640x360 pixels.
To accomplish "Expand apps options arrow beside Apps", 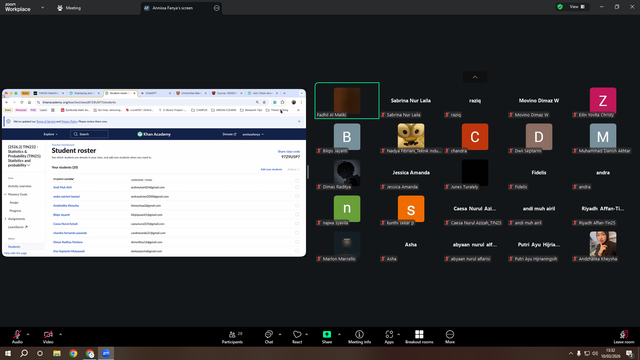I will coord(398,334).
